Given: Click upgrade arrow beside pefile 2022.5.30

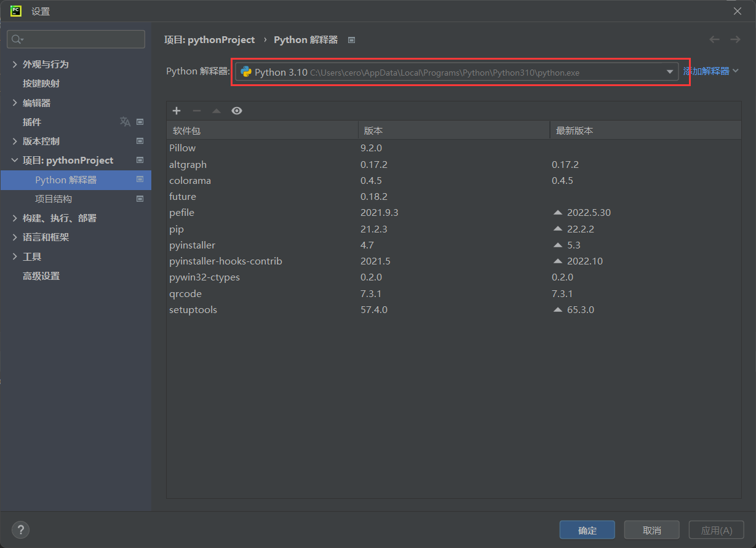Looking at the screenshot, I should point(558,212).
